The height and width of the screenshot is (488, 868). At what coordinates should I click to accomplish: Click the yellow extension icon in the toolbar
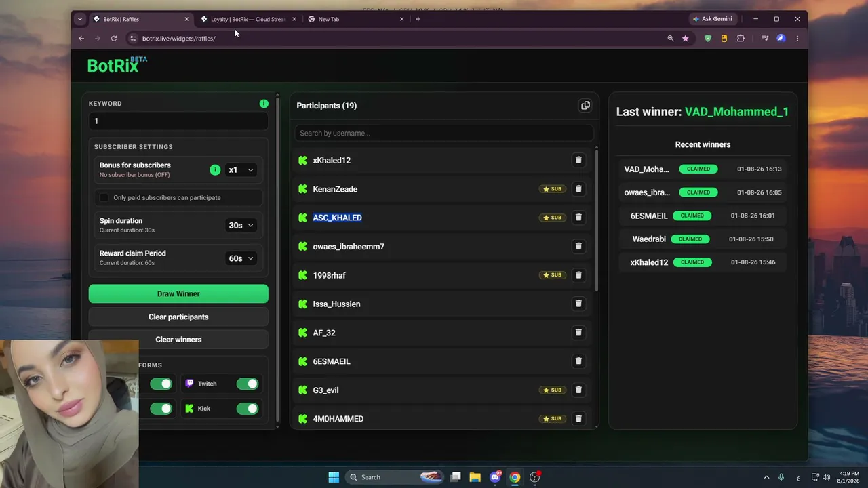tap(724, 39)
